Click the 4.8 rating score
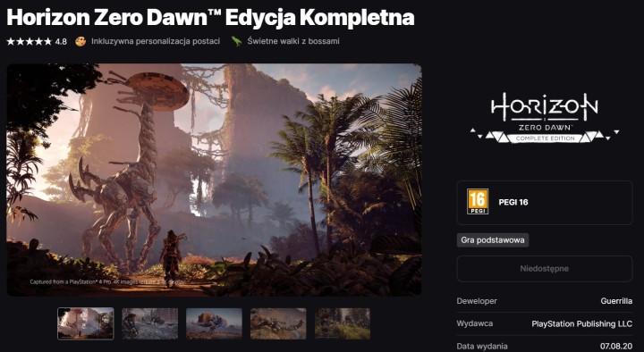Viewport: 644px width, 352px height. click(x=61, y=41)
